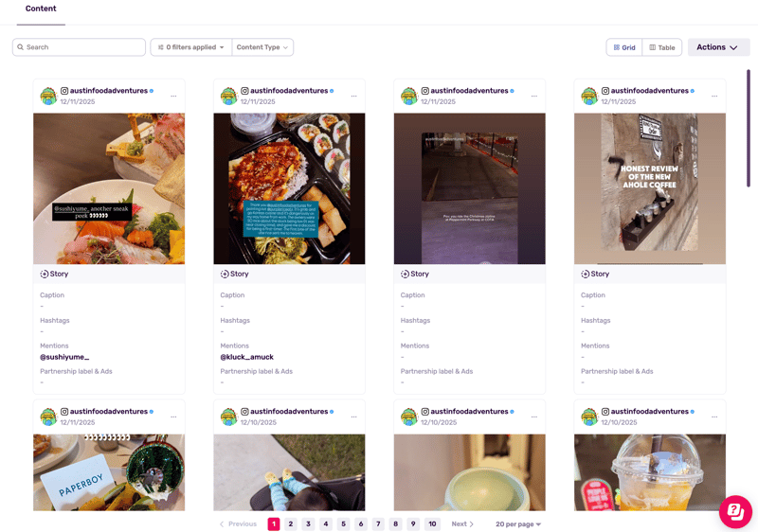Open the Paperboy card thumbnail
758x532 pixels.
click(109, 472)
